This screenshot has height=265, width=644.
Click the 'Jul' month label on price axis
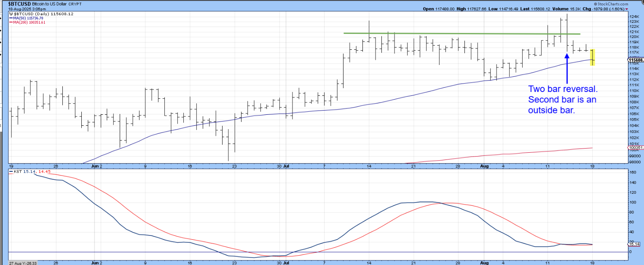[x=286, y=166]
